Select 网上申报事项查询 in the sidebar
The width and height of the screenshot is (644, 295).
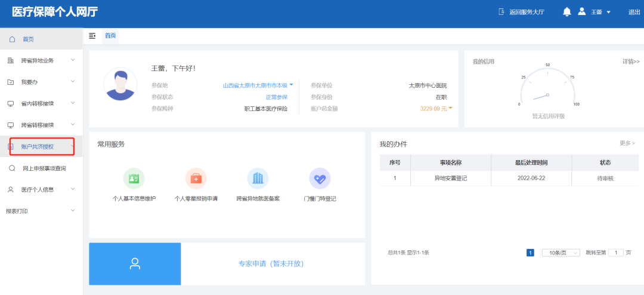[x=44, y=168]
